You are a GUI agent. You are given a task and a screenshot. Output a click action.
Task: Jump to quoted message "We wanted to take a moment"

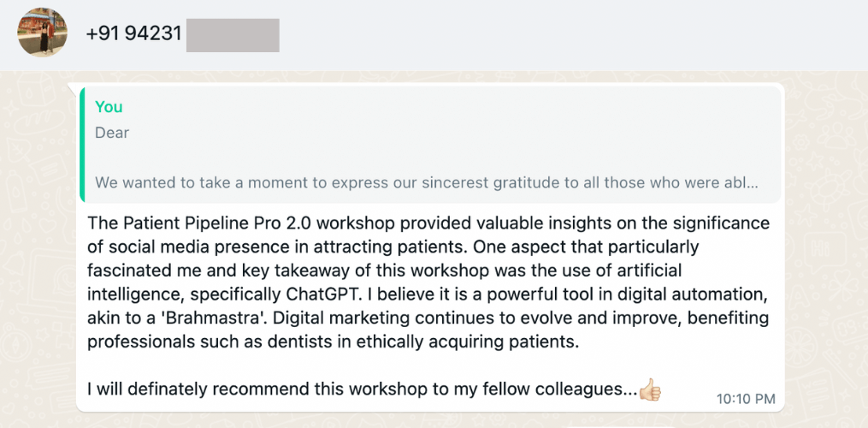coord(257,182)
